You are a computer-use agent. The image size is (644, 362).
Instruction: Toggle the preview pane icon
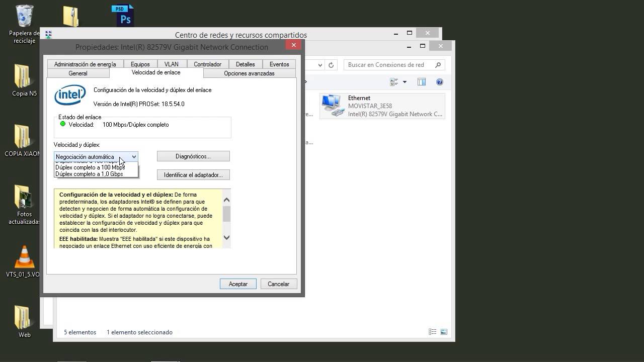pyautogui.click(x=422, y=82)
